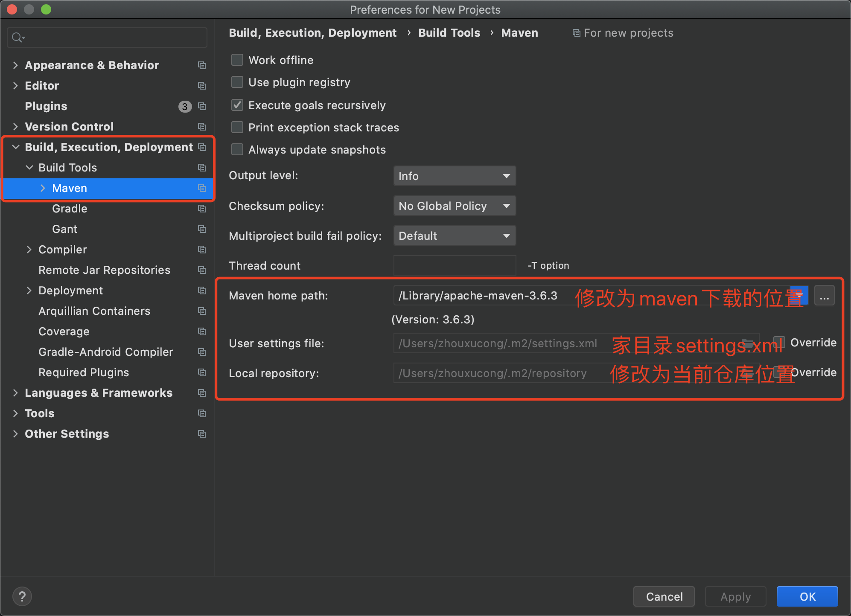The image size is (851, 616).
Task: Open Remote Jar Repositories settings
Action: [104, 270]
